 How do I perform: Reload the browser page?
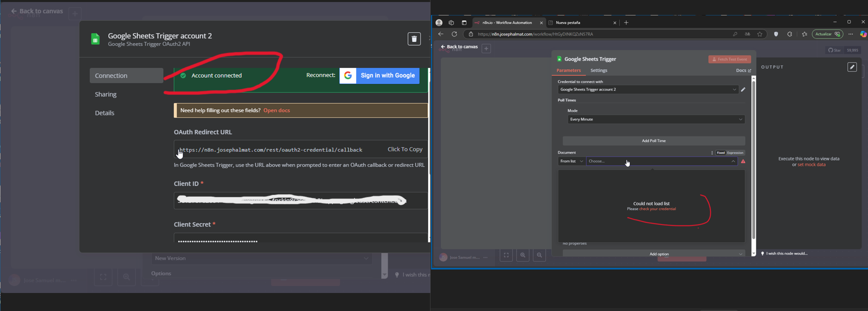pos(454,34)
